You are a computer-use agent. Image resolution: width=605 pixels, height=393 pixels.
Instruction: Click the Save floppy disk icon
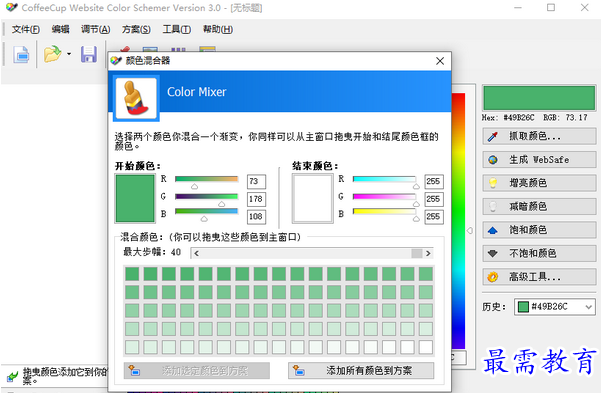tap(89, 54)
